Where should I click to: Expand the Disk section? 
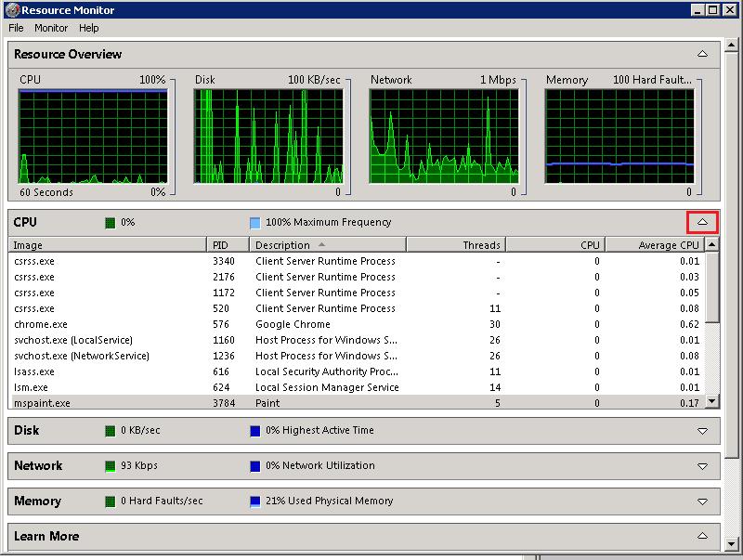coord(702,431)
